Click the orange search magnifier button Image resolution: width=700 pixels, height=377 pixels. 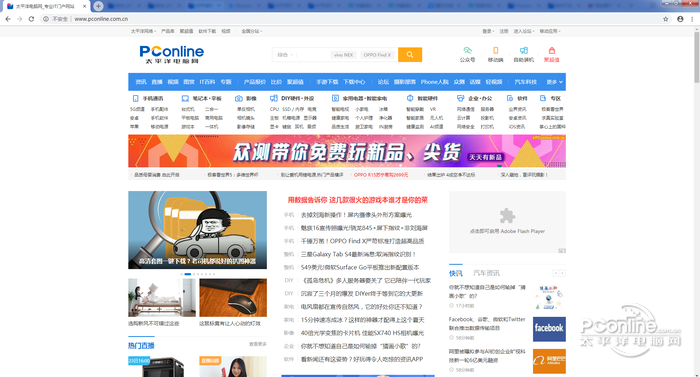click(x=410, y=54)
